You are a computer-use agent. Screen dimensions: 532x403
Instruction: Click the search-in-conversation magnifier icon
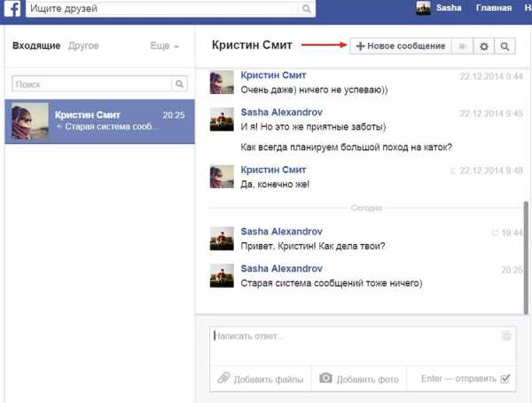[x=505, y=46]
